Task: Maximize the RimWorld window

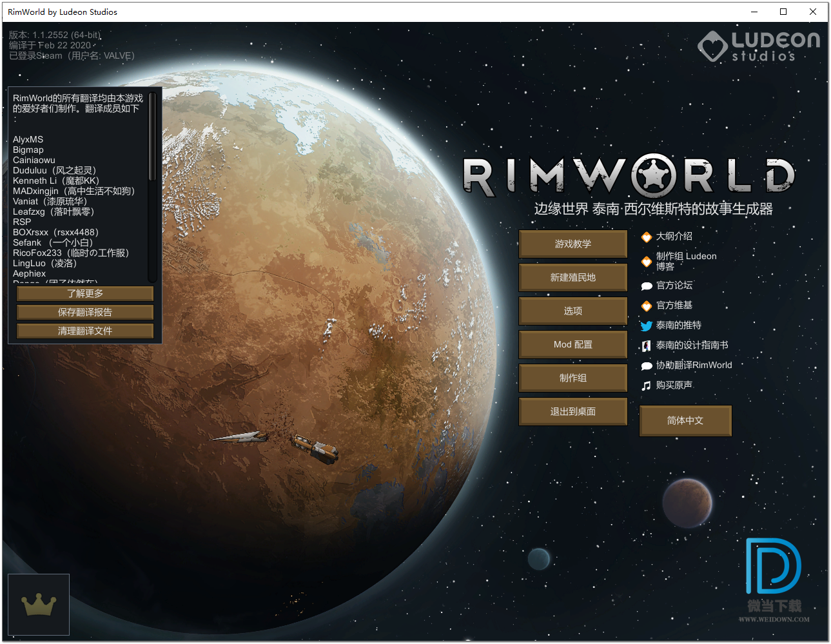Action: tap(783, 12)
